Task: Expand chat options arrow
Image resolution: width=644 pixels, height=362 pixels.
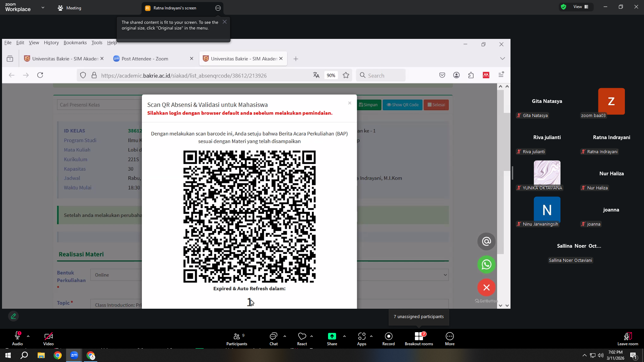Action: 285,336
